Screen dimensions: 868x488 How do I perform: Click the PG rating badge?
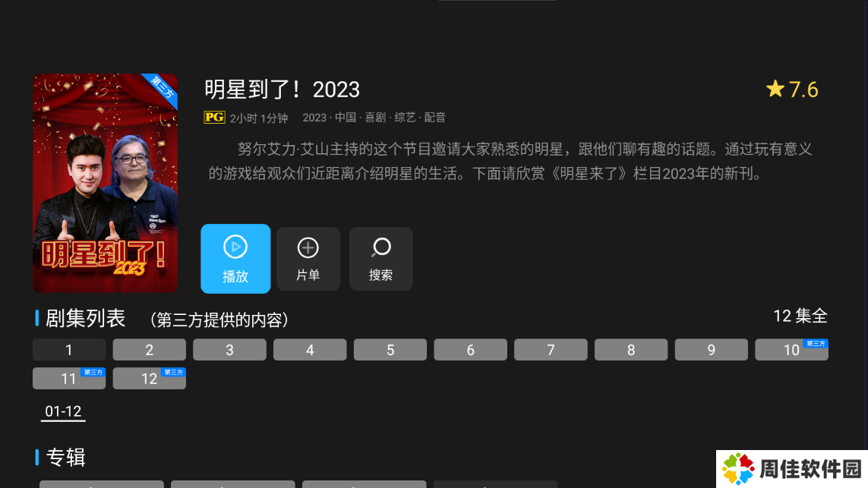(x=214, y=118)
